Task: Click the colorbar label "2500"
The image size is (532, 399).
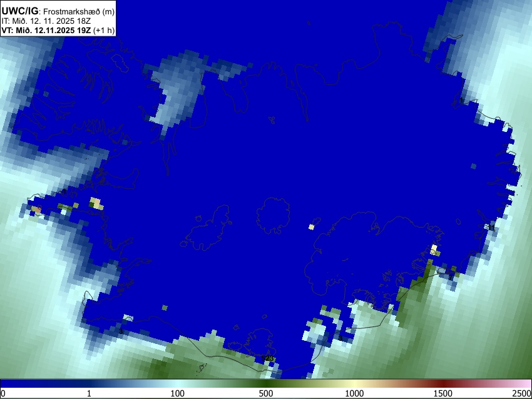Action: point(522,393)
